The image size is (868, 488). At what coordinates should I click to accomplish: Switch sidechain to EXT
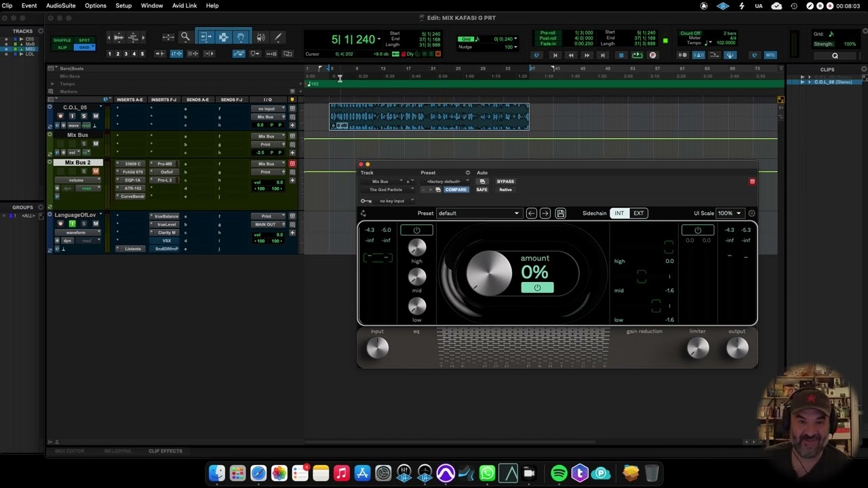[638, 213]
